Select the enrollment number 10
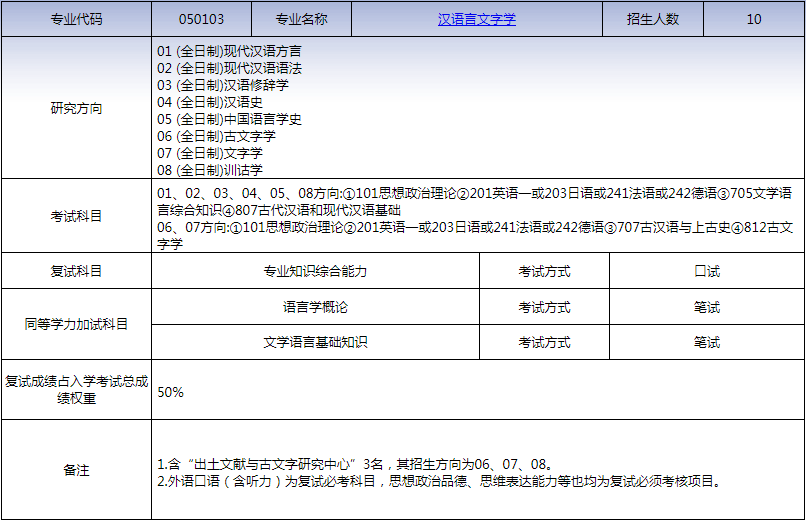The image size is (806, 521). (x=753, y=19)
